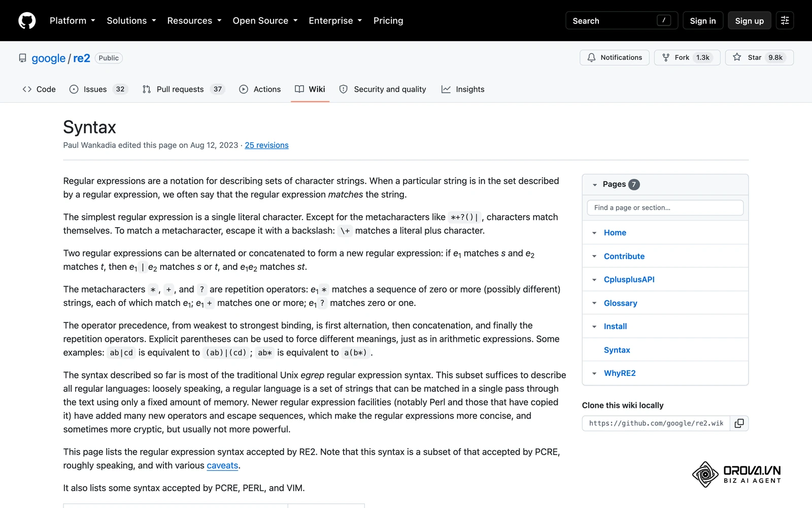This screenshot has width=812, height=508.
Task: Click the GitHub logo icon
Action: (27, 21)
